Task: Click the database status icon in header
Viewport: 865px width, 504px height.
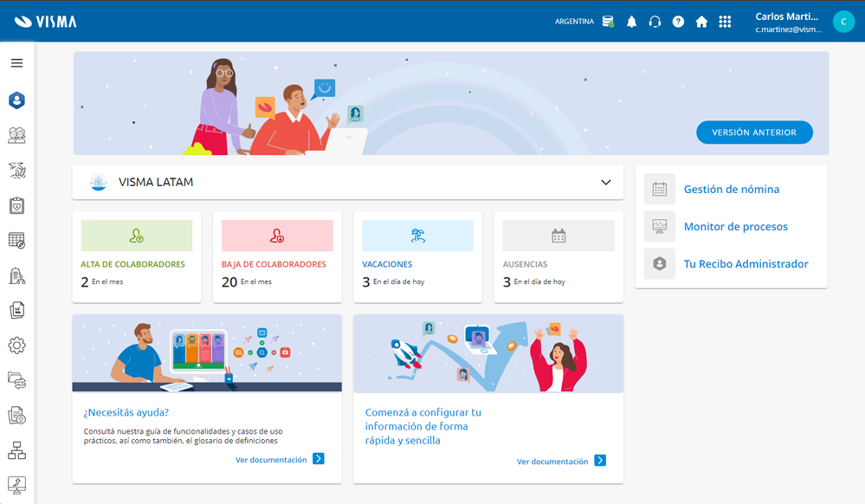Action: click(608, 22)
